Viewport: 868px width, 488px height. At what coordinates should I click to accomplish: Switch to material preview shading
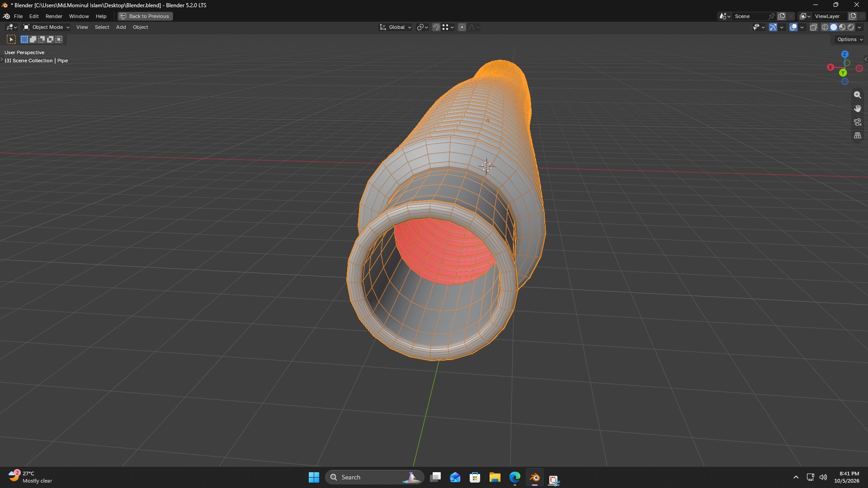click(842, 27)
